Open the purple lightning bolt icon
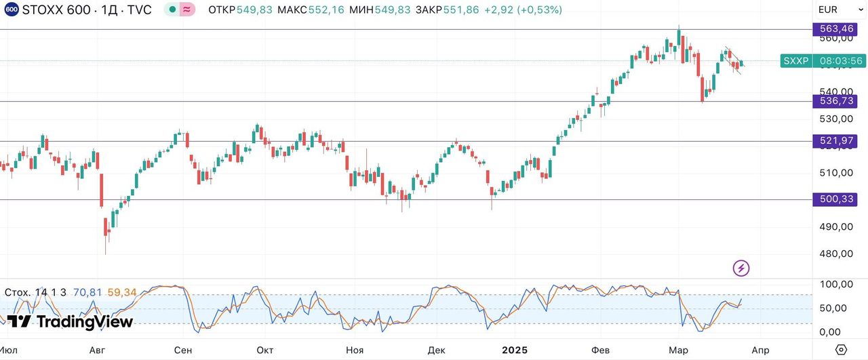This screenshot has height=360, width=868. 741,268
